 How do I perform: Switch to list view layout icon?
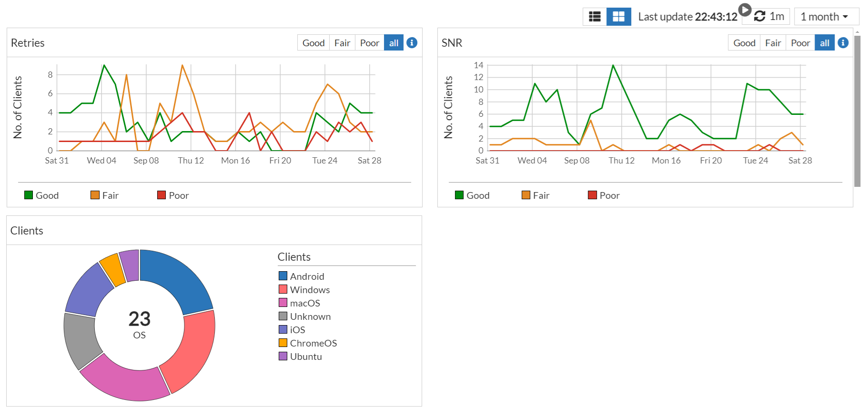(x=595, y=17)
